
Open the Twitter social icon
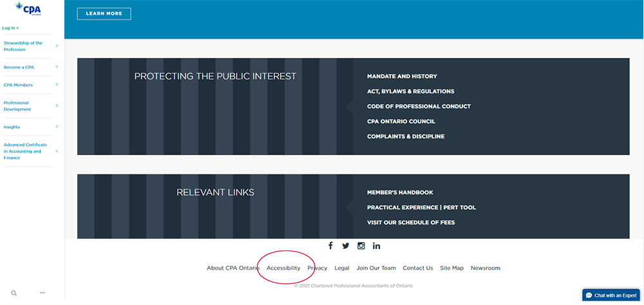345,246
